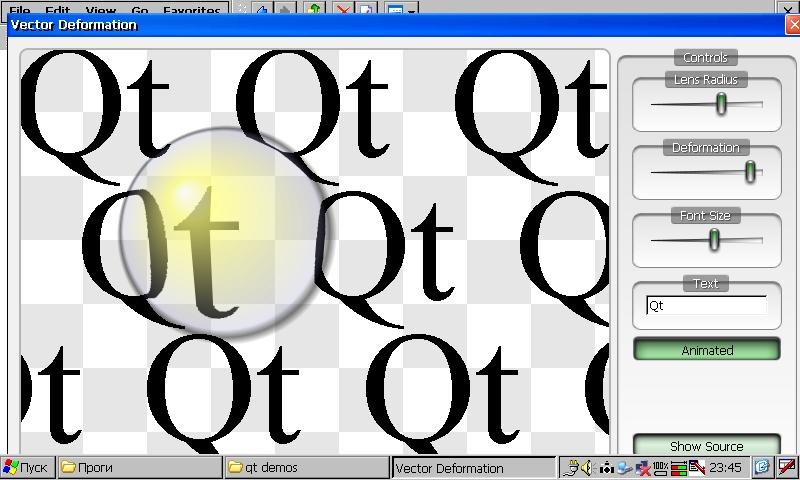The height and width of the screenshot is (480, 800).
Task: Open the speaker volume tray icon
Action: tap(588, 467)
